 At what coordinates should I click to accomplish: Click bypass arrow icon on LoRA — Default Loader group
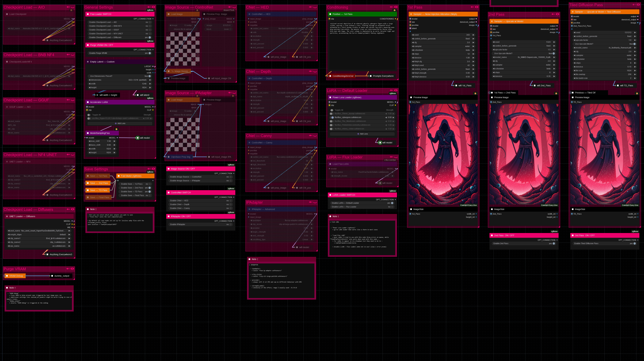(392, 90)
